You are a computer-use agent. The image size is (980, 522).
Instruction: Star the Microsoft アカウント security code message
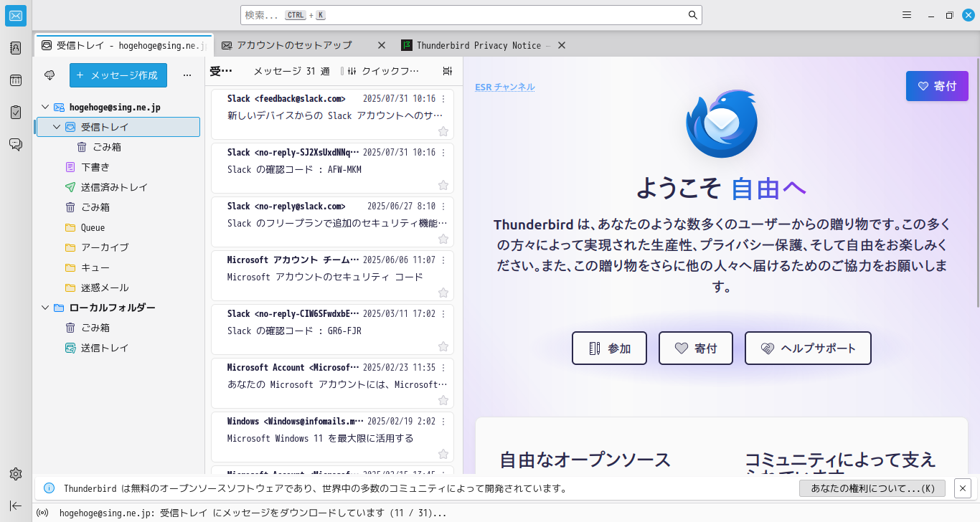click(x=443, y=293)
